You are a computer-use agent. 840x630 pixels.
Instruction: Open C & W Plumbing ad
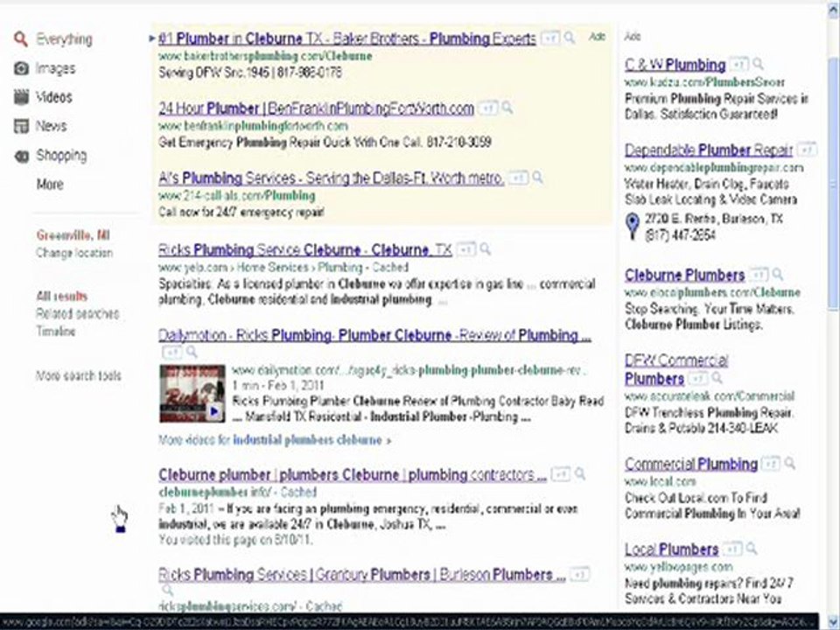[675, 65]
